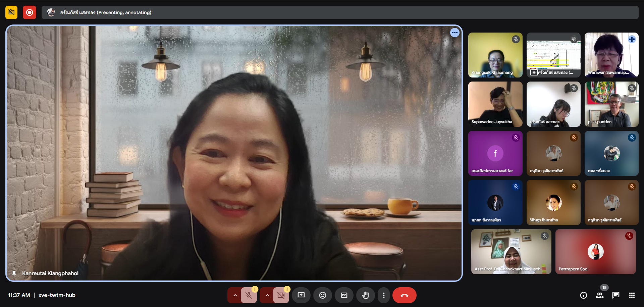
Task: Show the people list with 15 participants
Action: click(x=599, y=295)
